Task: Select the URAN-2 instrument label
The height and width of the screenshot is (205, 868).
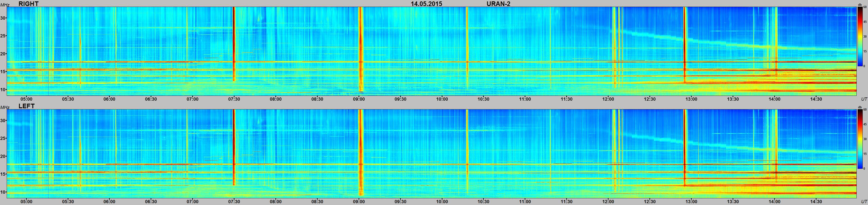Action: coord(498,4)
